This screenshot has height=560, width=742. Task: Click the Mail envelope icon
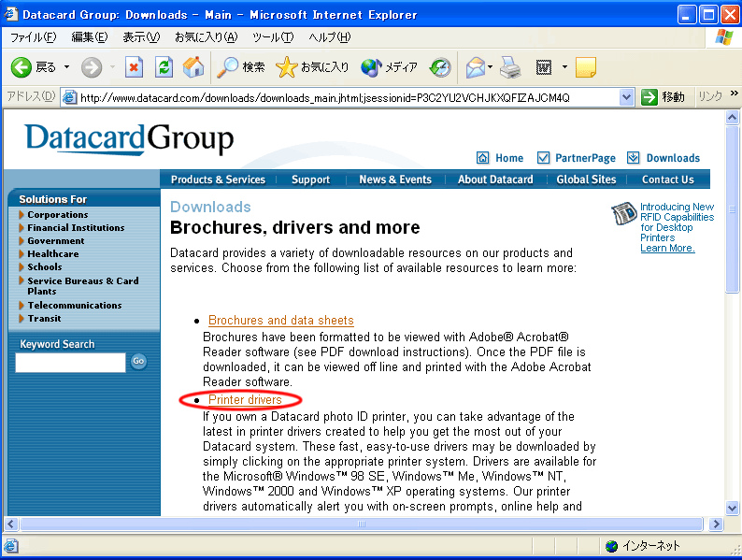point(476,67)
